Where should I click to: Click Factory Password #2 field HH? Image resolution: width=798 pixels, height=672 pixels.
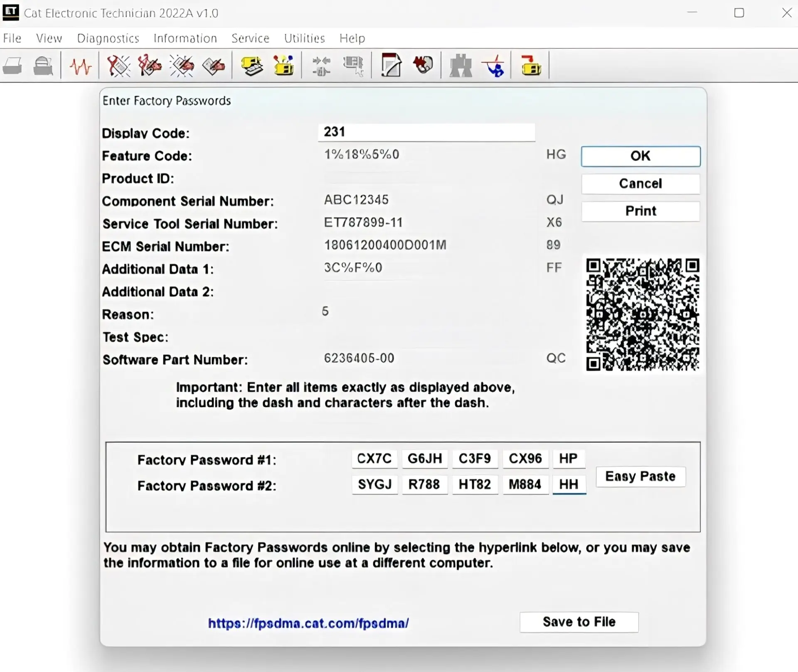pos(569,484)
